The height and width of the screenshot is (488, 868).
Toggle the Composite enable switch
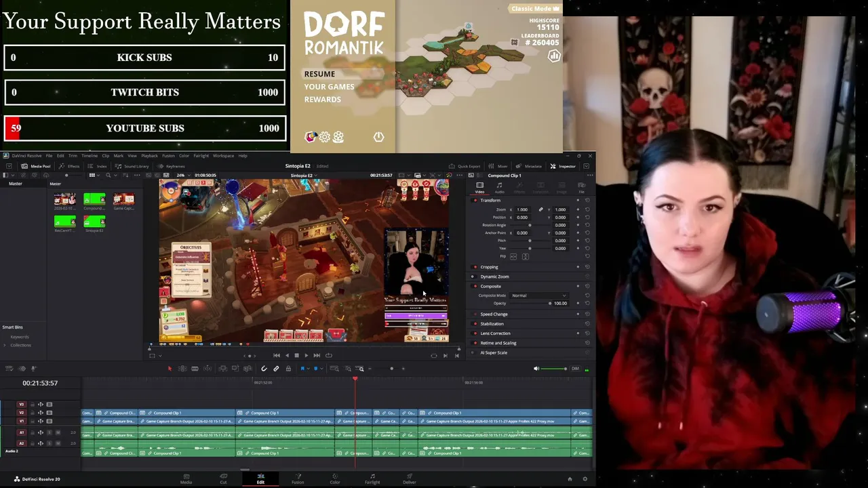(x=475, y=286)
